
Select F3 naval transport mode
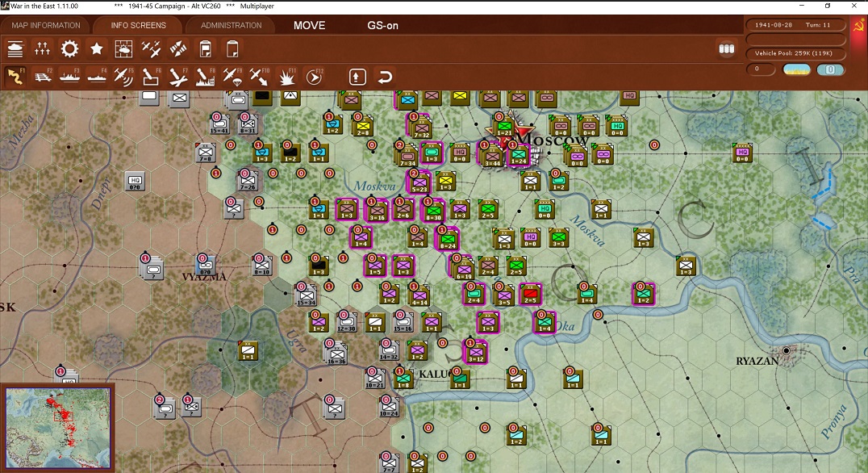pyautogui.click(x=69, y=77)
